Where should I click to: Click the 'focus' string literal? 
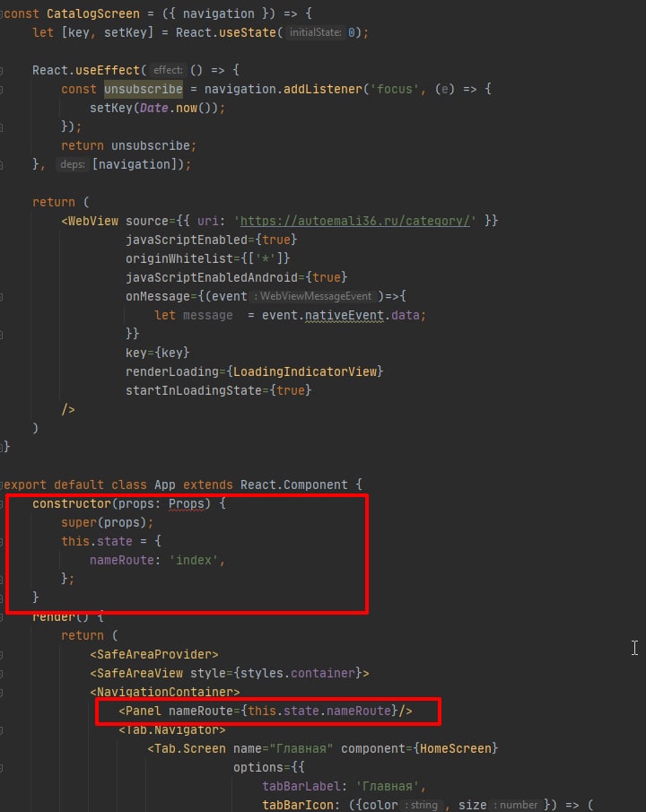(394, 89)
